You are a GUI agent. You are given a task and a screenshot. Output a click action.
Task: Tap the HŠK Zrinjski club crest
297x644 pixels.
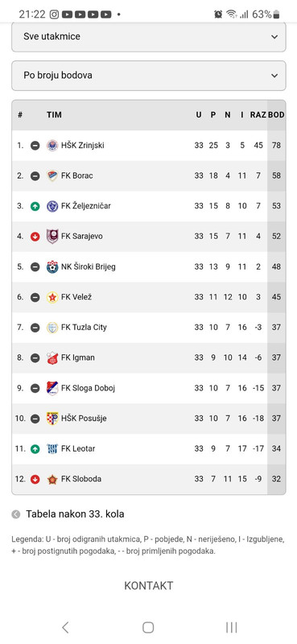[x=52, y=146]
